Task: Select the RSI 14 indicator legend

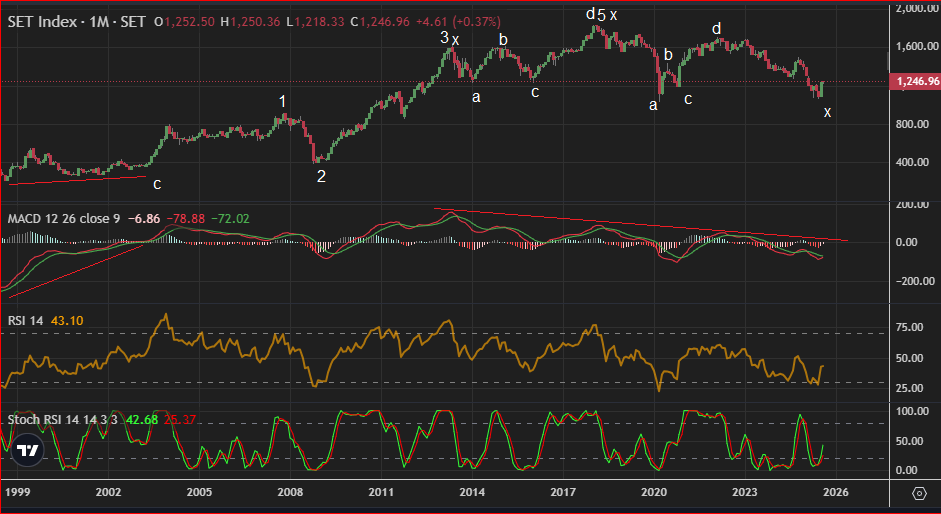Action: pos(25,321)
